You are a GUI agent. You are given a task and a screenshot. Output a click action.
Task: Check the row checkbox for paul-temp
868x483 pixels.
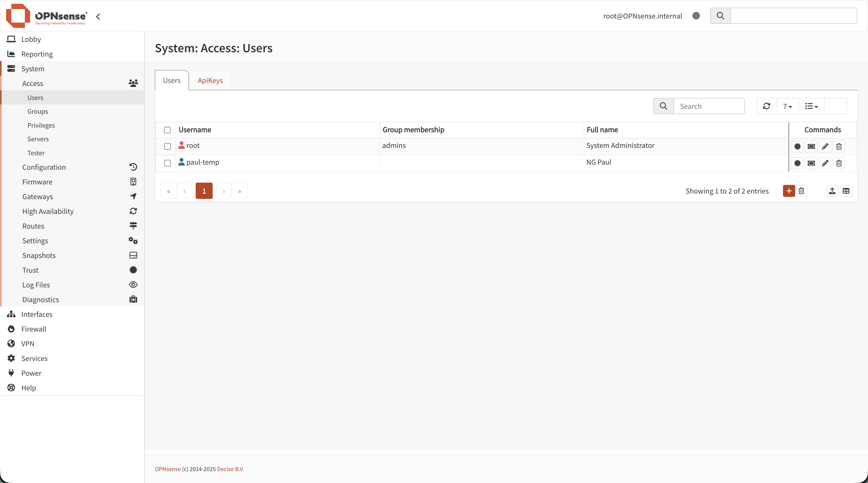pyautogui.click(x=168, y=163)
